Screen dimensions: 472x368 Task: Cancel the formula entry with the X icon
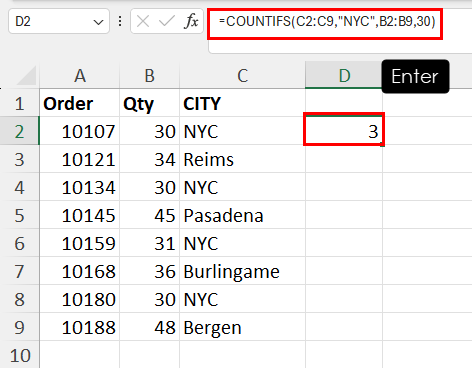[x=143, y=22]
